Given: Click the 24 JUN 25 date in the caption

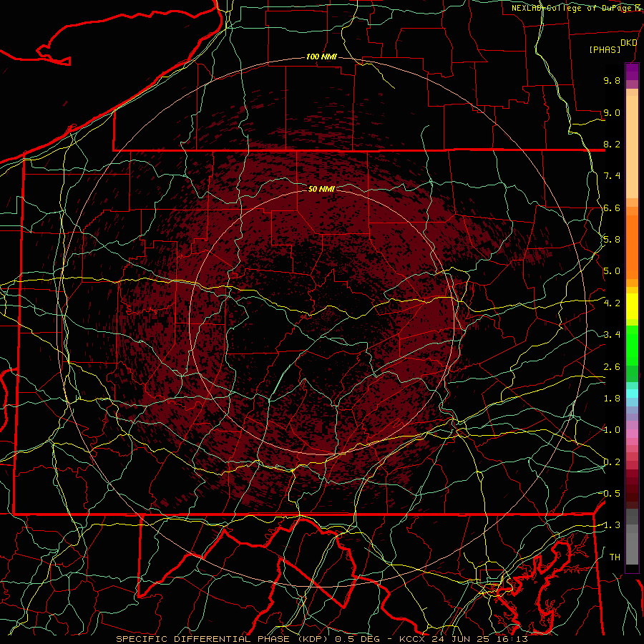Looking at the screenshot, I should point(460,639).
